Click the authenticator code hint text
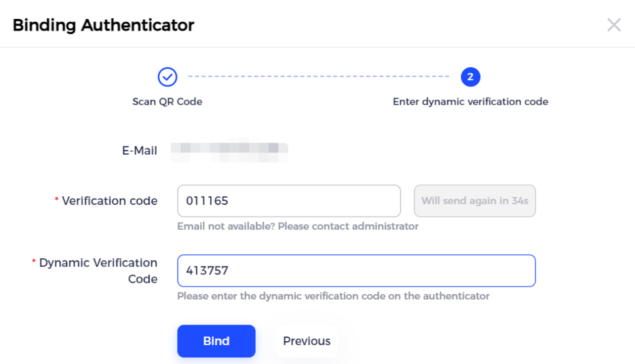This screenshot has width=635, height=364. pyautogui.click(x=333, y=296)
